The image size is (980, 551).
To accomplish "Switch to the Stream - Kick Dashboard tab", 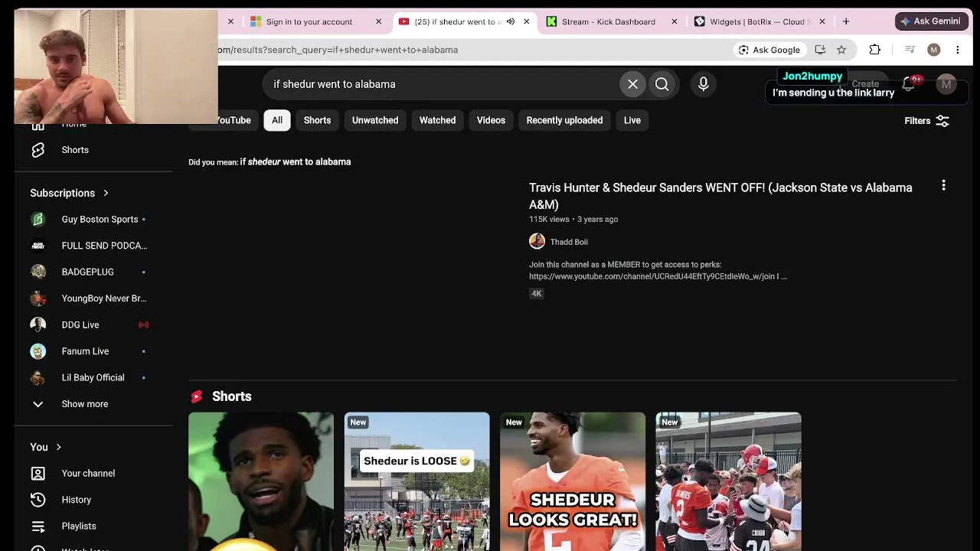I will pos(609,21).
